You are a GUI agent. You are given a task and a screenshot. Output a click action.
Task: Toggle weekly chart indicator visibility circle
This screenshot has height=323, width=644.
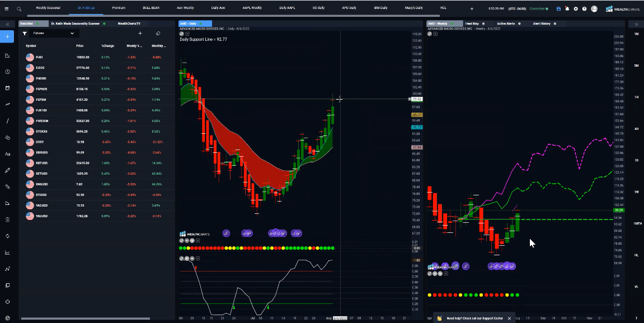click(x=430, y=34)
